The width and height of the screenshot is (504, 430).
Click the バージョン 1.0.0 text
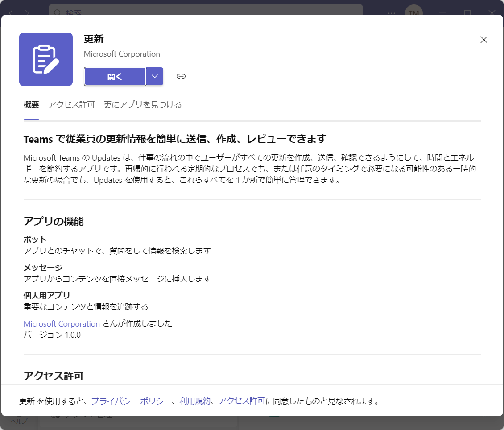[x=52, y=335]
